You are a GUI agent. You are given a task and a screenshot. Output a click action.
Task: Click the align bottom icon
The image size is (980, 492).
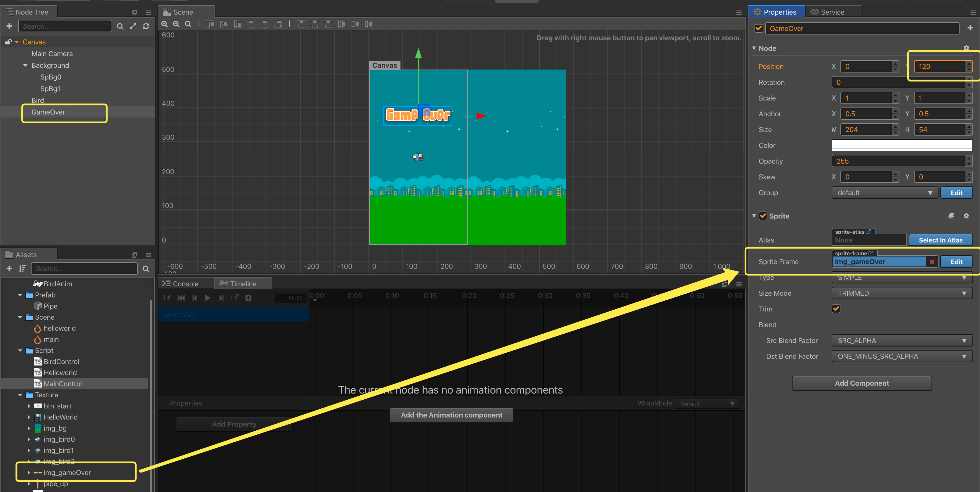(x=237, y=24)
